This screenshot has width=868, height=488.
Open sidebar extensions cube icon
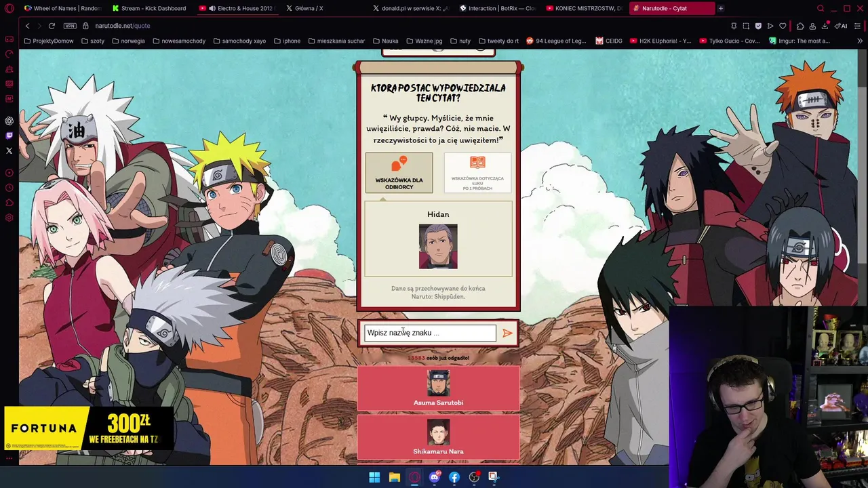pyautogui.click(x=9, y=203)
